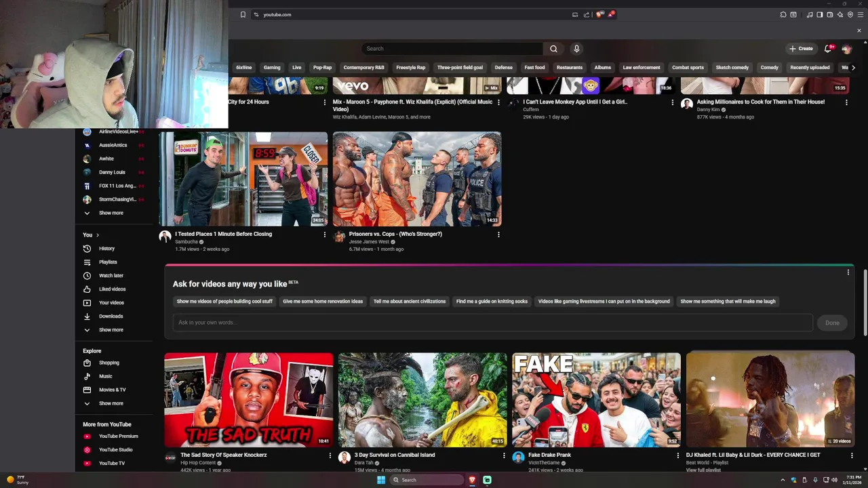Select the Freestyle Rap category chip
This screenshot has width=868, height=488.
point(410,68)
